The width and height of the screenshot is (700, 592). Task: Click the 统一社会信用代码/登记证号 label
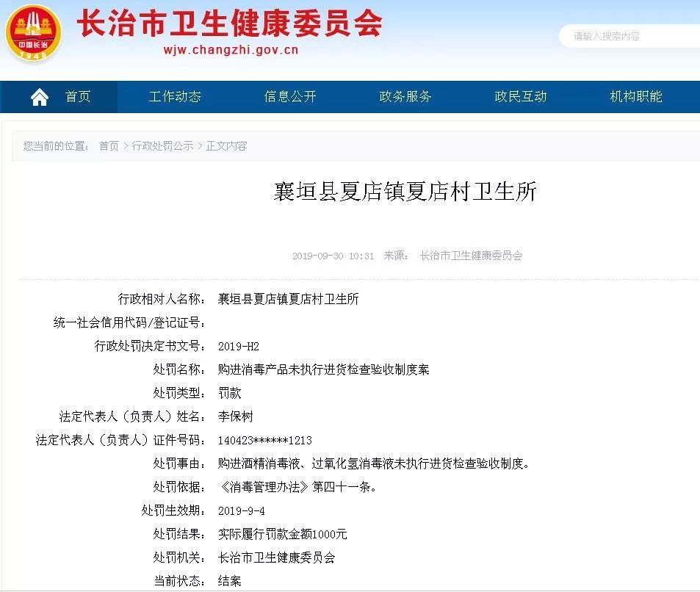coord(129,322)
